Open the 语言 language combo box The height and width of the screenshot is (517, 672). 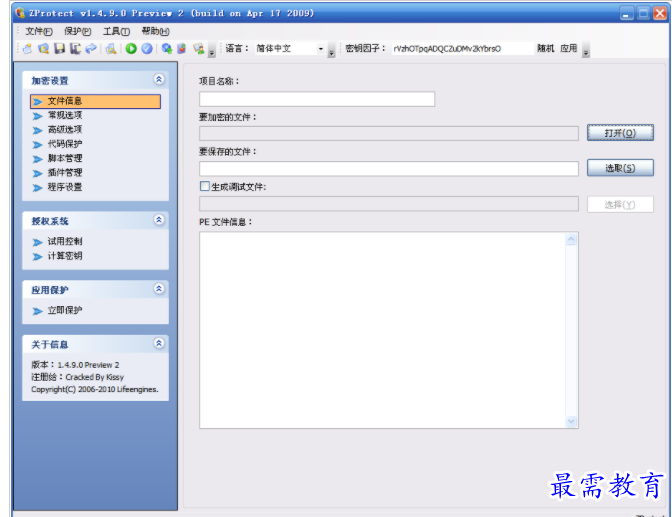point(321,49)
